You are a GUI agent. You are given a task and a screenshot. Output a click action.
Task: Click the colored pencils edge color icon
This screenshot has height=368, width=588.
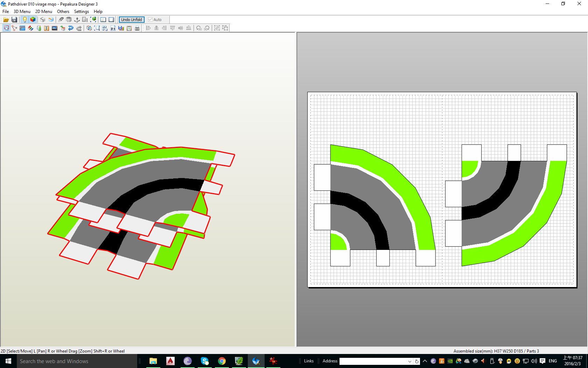click(x=30, y=28)
